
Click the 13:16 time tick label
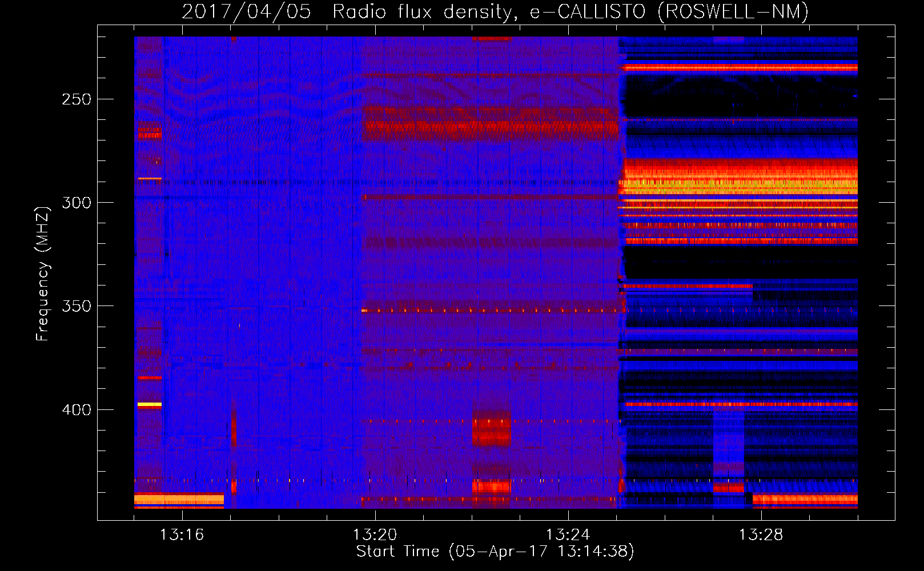coord(182,534)
